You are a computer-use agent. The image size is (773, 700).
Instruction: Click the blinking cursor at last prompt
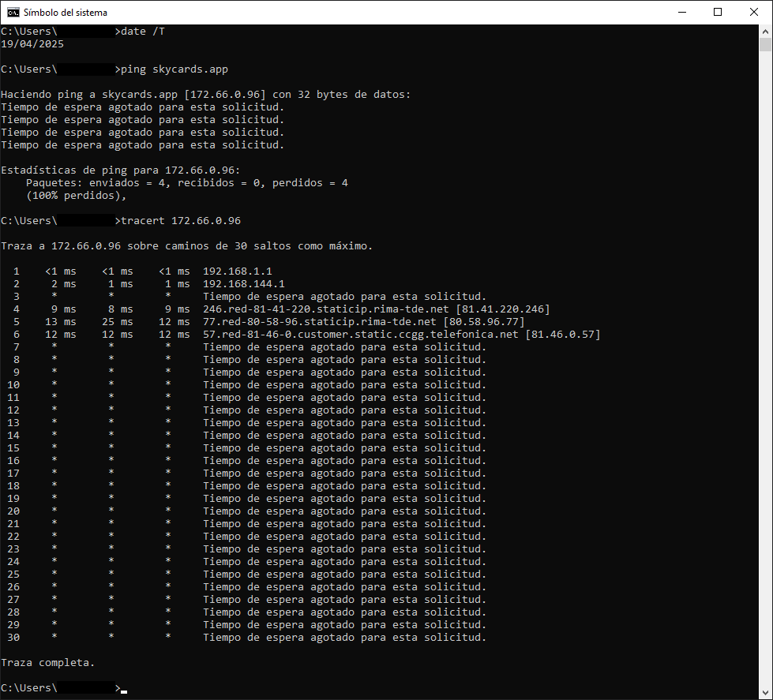point(124,690)
